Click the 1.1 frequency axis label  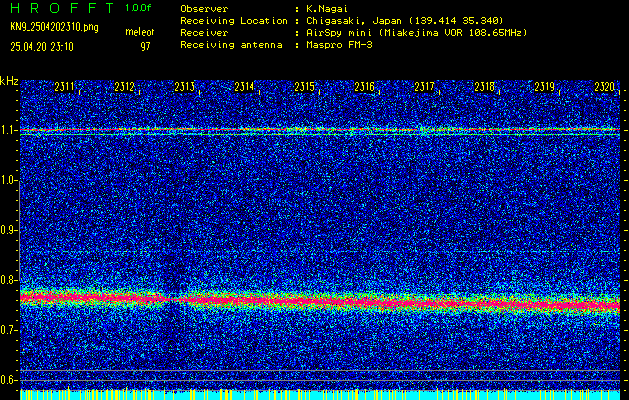pyautogui.click(x=8, y=130)
